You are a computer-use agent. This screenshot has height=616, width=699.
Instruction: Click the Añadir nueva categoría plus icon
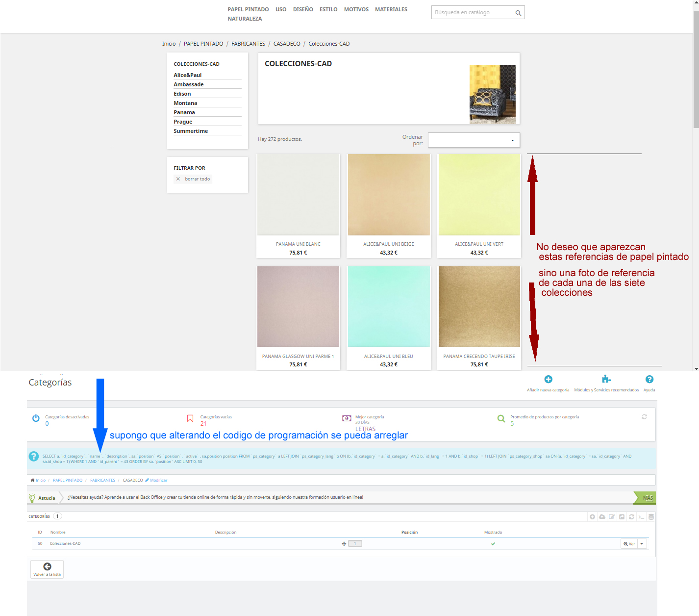(548, 379)
